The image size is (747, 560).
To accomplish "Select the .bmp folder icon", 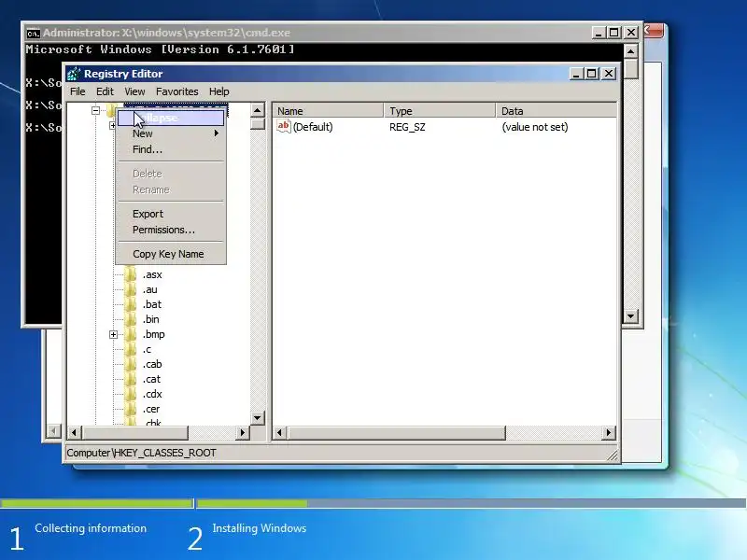I will click(x=131, y=334).
